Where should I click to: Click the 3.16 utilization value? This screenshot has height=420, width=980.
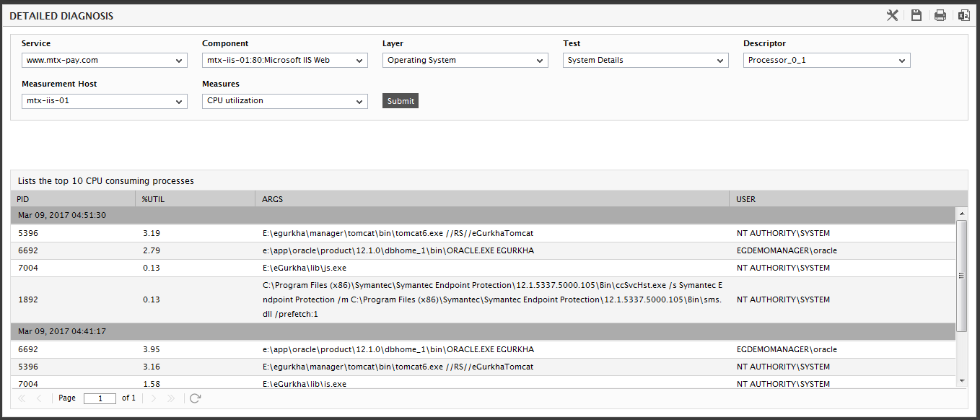152,367
